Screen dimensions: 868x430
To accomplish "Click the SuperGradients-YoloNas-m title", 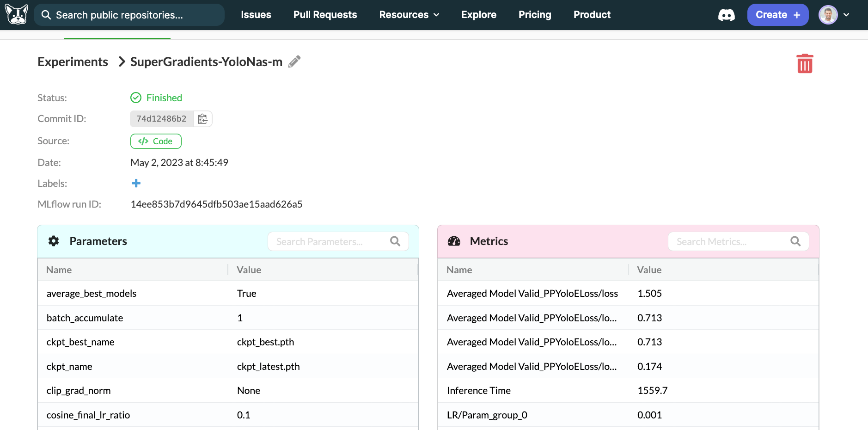I will (206, 61).
